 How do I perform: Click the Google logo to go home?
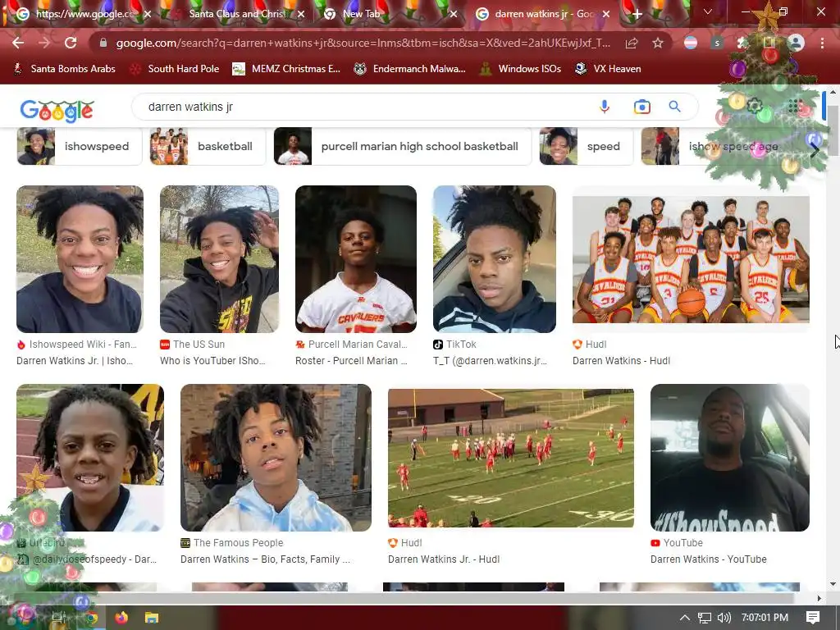click(x=57, y=111)
